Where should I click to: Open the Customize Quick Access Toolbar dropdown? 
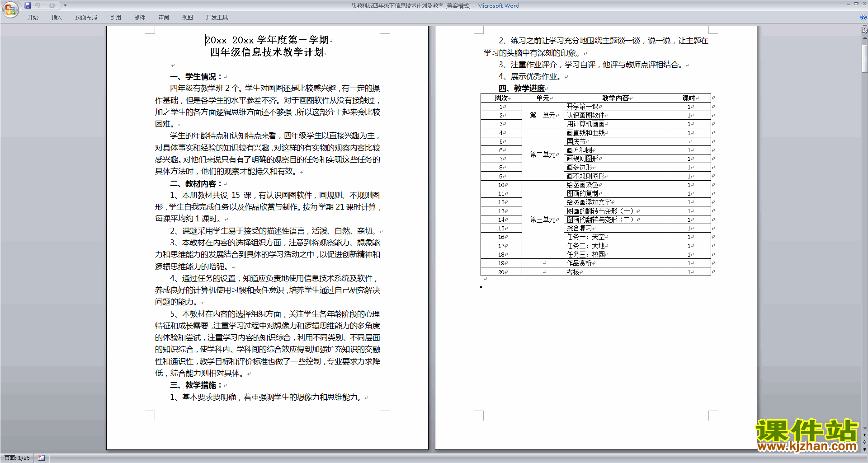coord(65,5)
